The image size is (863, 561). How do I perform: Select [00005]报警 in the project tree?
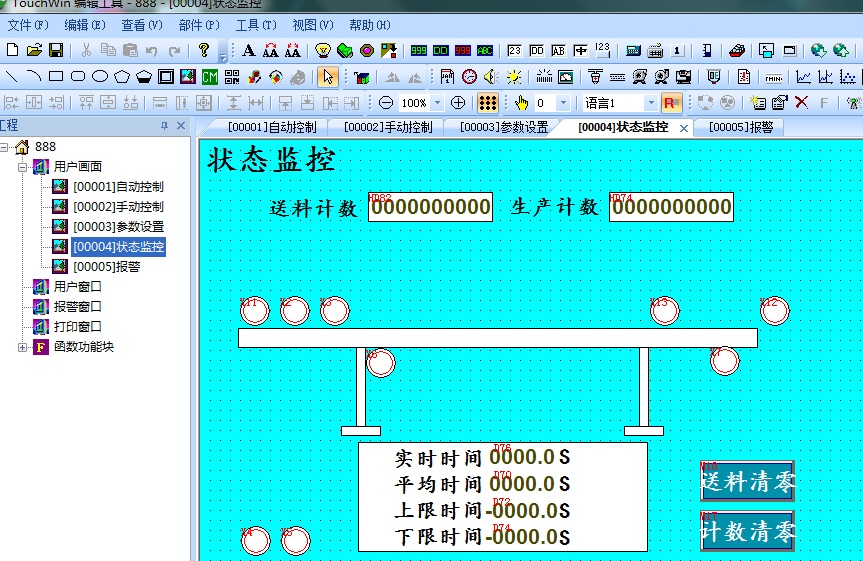(x=106, y=266)
